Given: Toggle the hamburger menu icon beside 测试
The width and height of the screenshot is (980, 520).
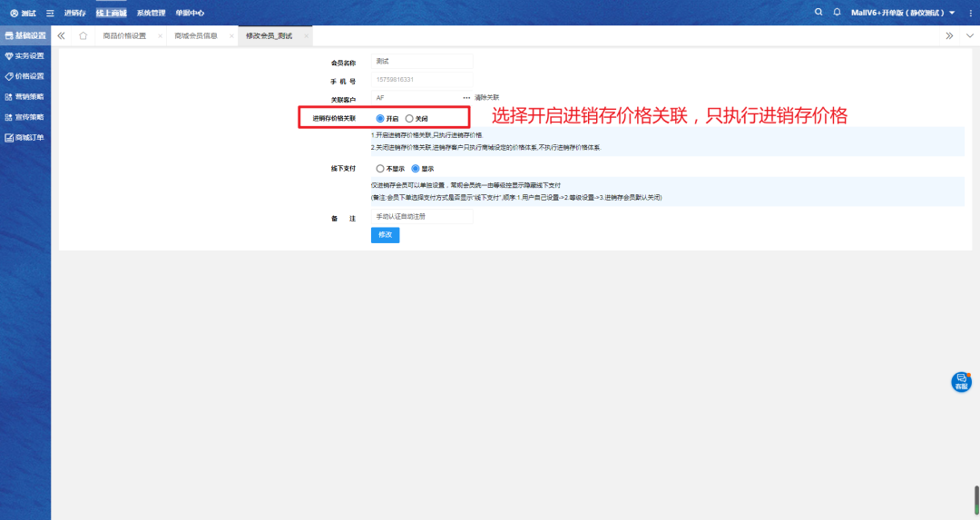Looking at the screenshot, I should (x=50, y=13).
